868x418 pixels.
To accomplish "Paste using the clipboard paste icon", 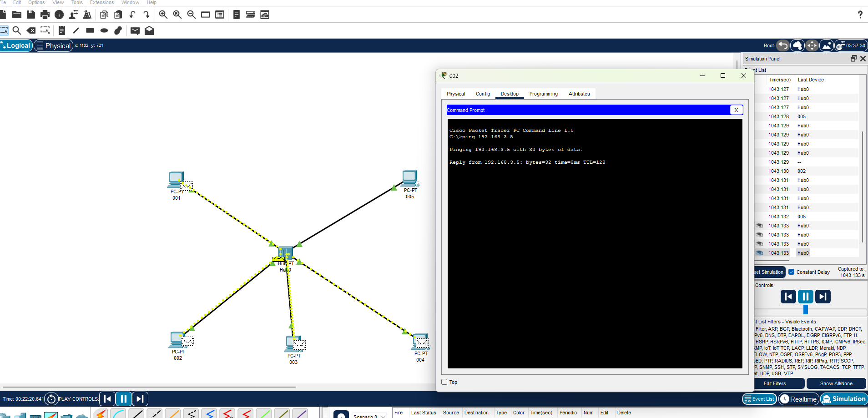I will 118,15.
